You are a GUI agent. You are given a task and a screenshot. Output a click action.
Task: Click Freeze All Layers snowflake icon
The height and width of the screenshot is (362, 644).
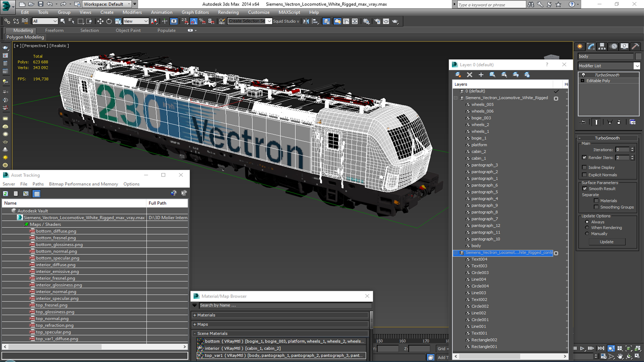527,75
